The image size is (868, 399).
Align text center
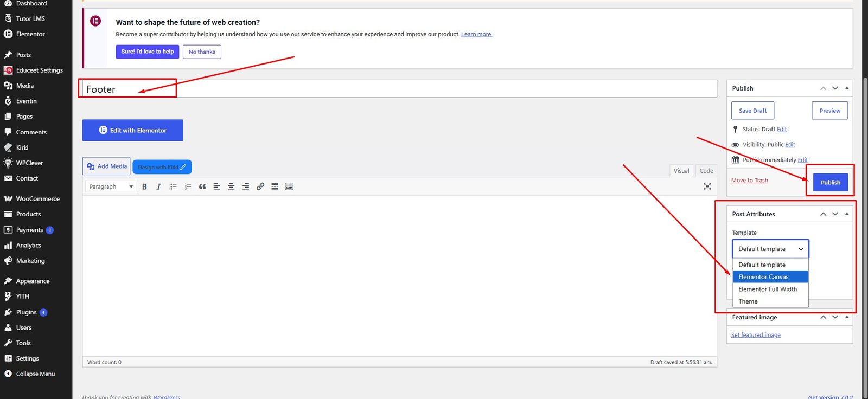[x=231, y=186]
